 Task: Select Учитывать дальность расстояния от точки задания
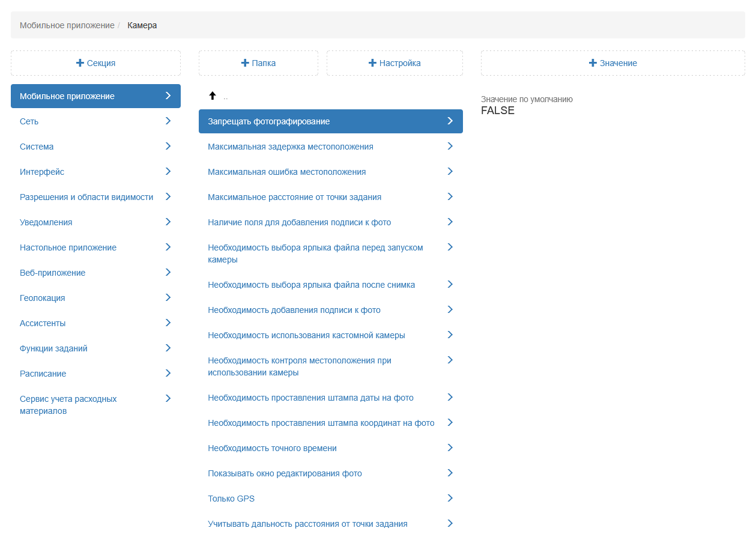pos(307,524)
